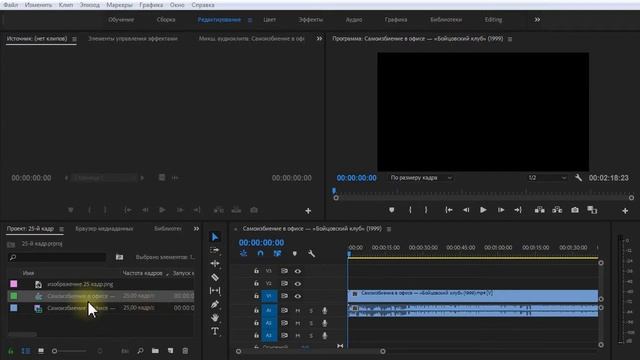Viewport: 640px width, 360px height.
Task: Select the Razor tool
Action: click(x=215, y=277)
